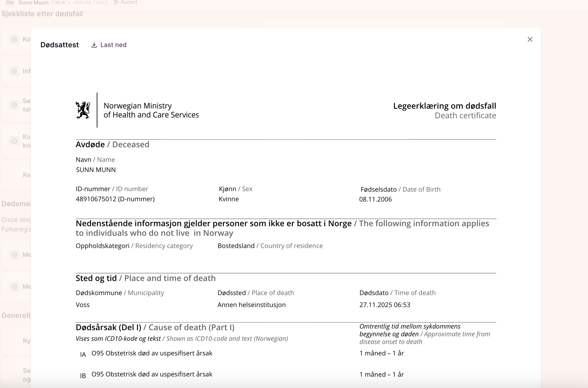The image size is (588, 388).
Task: Click the Dødsdato value 27.11.2025 06:53
Action: (385, 305)
